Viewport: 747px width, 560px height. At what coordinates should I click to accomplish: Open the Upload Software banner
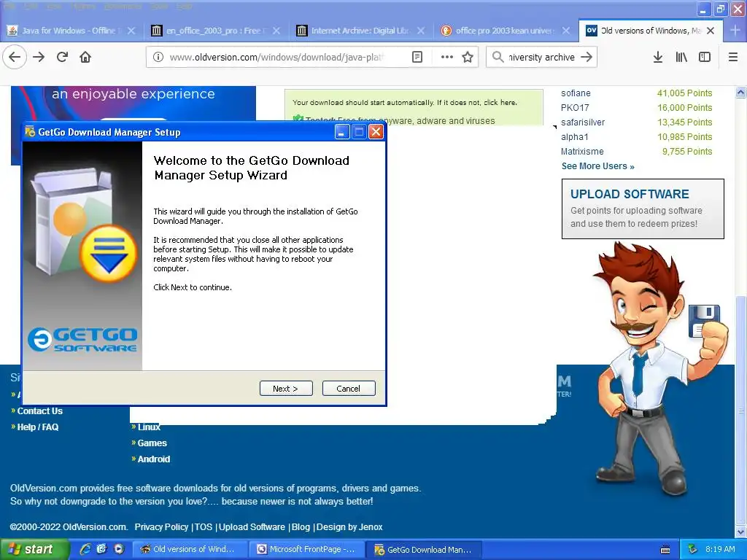tap(643, 209)
